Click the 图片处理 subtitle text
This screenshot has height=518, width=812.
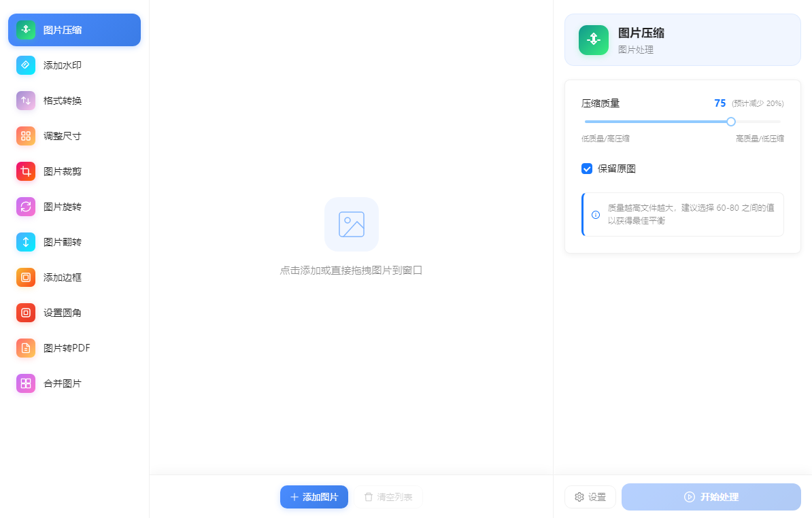click(635, 50)
